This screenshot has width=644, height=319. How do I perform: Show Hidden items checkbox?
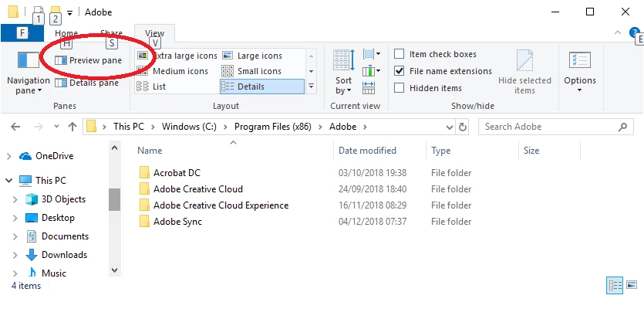(x=400, y=88)
